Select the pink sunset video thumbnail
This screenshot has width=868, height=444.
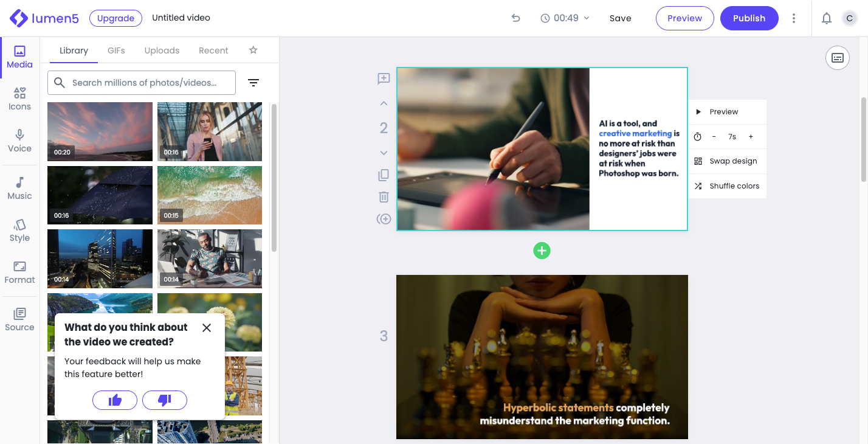point(100,131)
